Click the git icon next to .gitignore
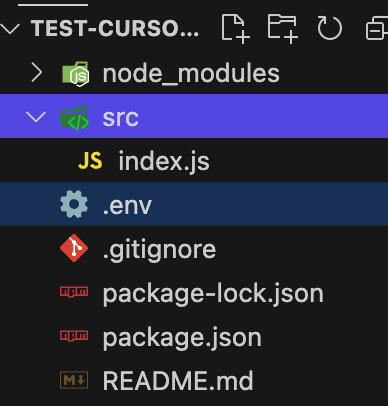388x406 pixels. point(74,248)
